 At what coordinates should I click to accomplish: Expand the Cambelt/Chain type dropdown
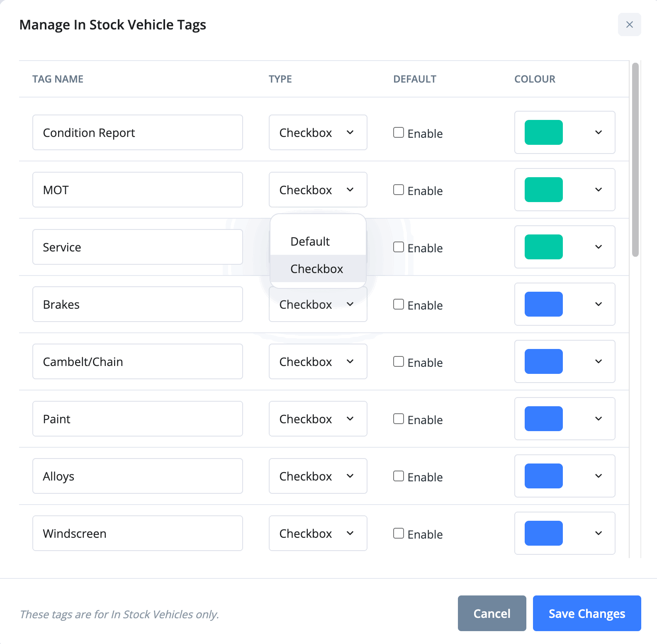(x=318, y=361)
